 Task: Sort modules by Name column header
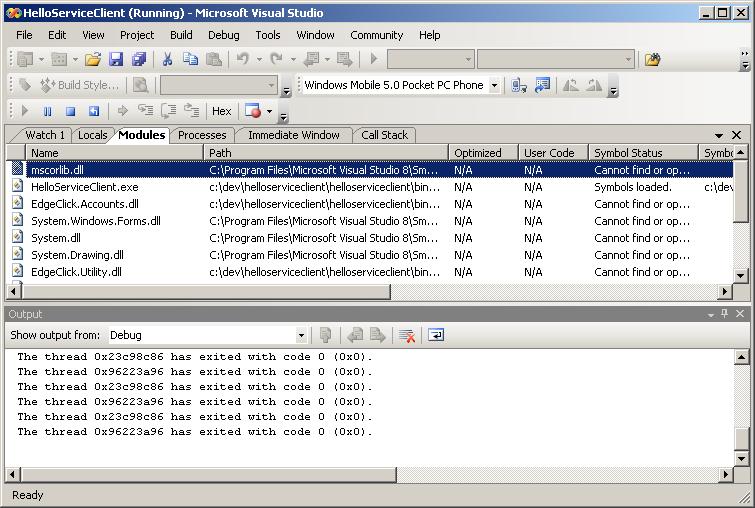click(115, 153)
